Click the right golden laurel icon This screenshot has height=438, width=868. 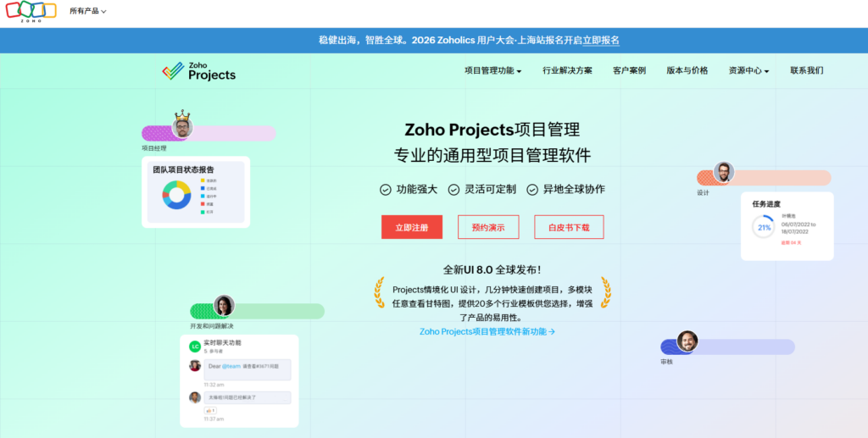(x=605, y=292)
